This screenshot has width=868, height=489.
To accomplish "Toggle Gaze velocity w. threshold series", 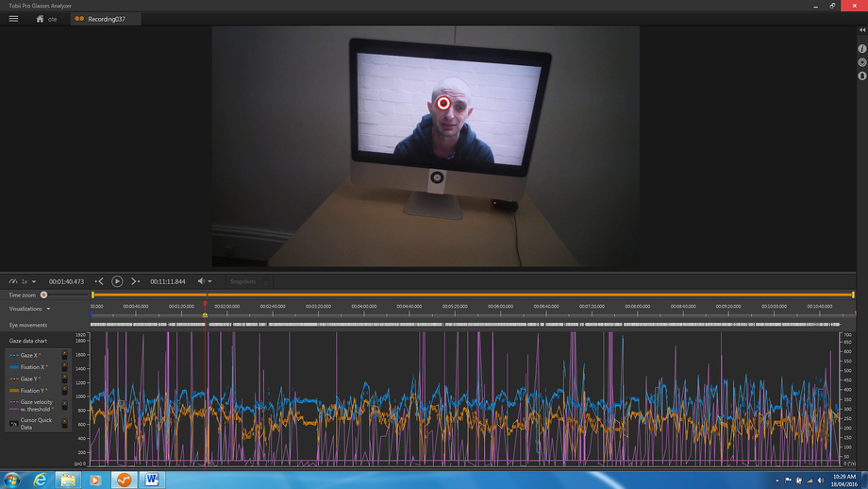I will coord(64,406).
